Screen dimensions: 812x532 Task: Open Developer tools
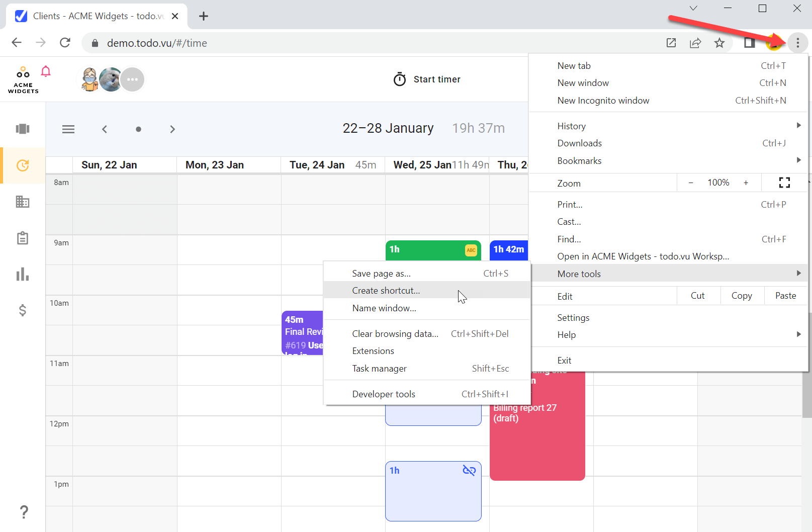[x=426, y=394]
